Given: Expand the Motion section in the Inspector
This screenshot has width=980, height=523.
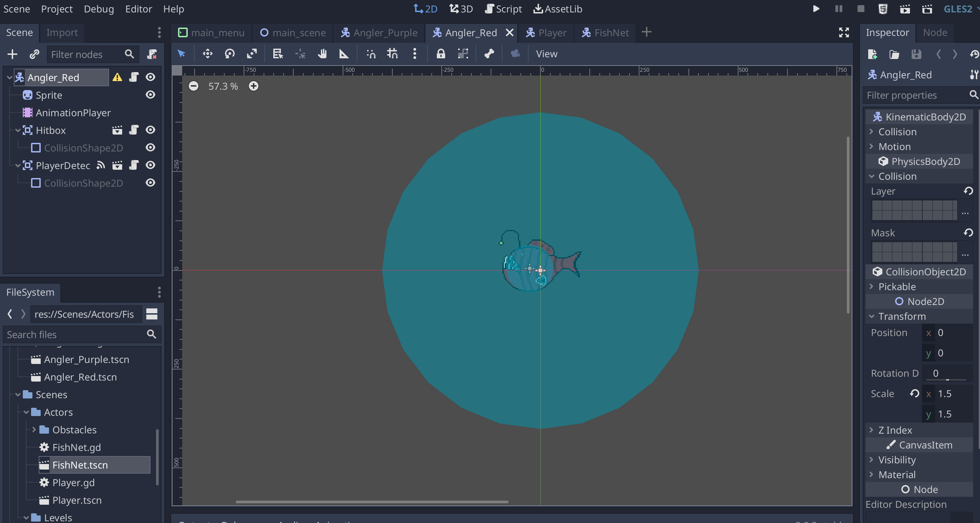Looking at the screenshot, I should coord(894,146).
